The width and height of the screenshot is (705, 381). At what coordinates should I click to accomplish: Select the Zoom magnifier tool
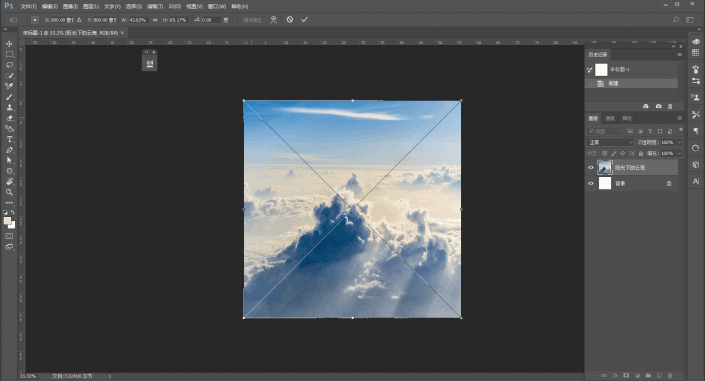point(9,192)
